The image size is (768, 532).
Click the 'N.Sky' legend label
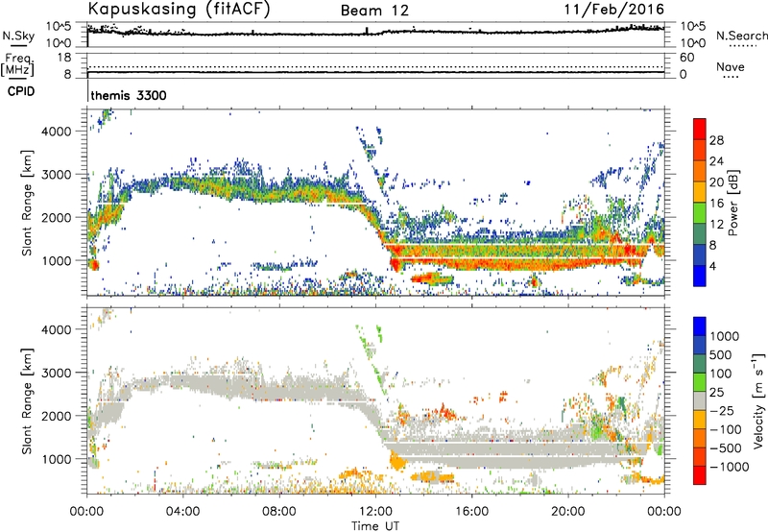[x=18, y=36]
